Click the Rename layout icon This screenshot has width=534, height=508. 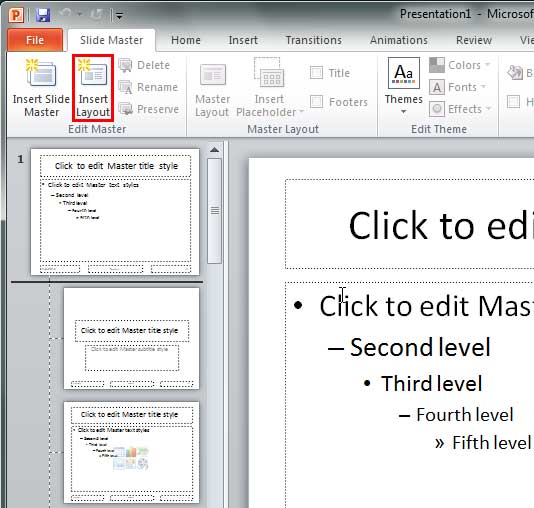point(125,87)
